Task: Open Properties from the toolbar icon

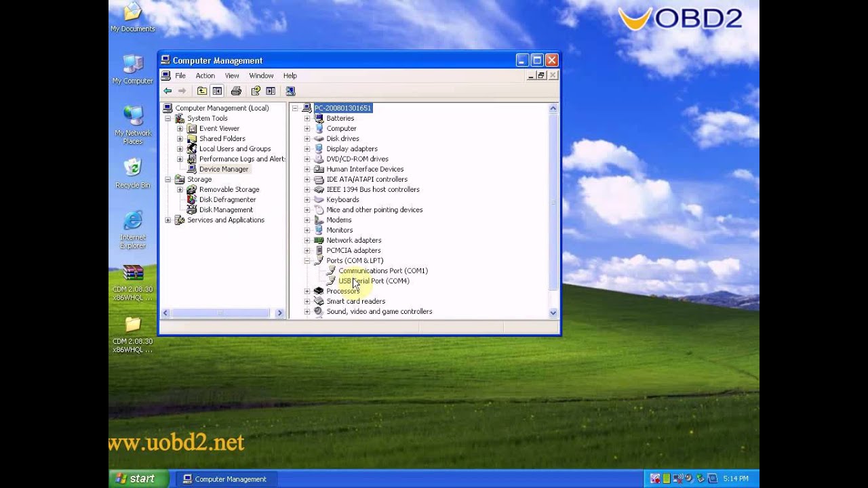Action: [256, 91]
